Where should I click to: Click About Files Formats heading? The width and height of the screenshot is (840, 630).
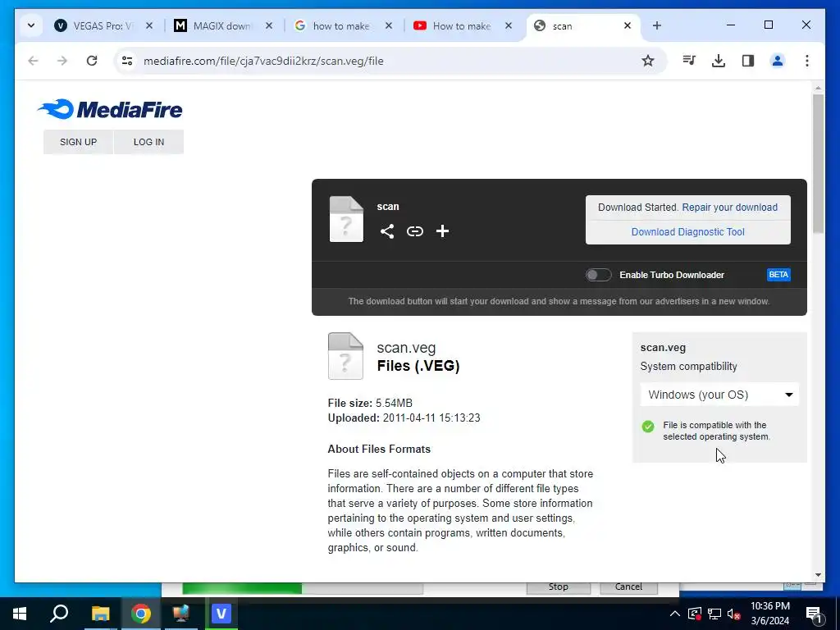(x=379, y=449)
